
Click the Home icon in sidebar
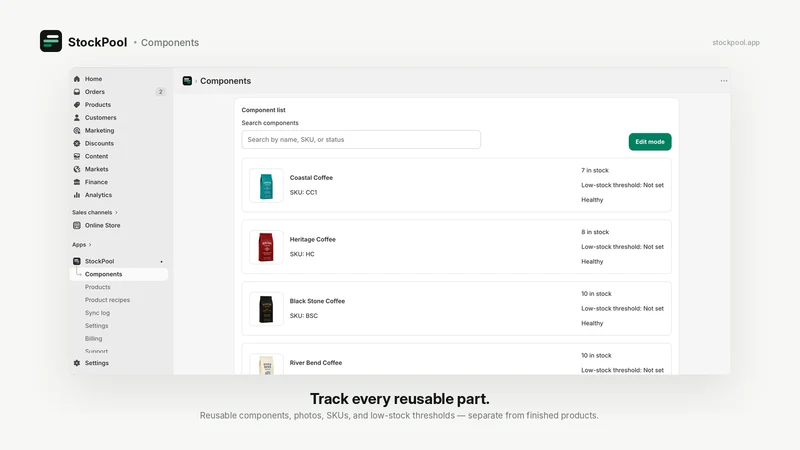tap(77, 79)
